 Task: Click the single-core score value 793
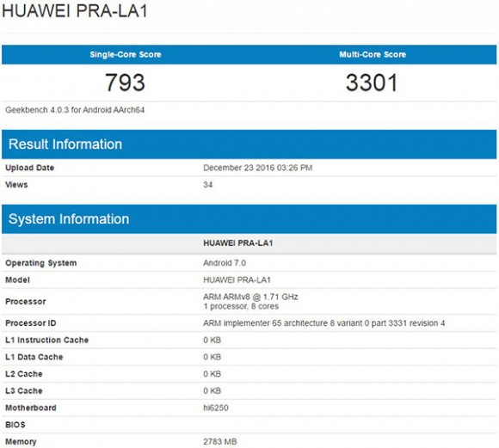(125, 83)
